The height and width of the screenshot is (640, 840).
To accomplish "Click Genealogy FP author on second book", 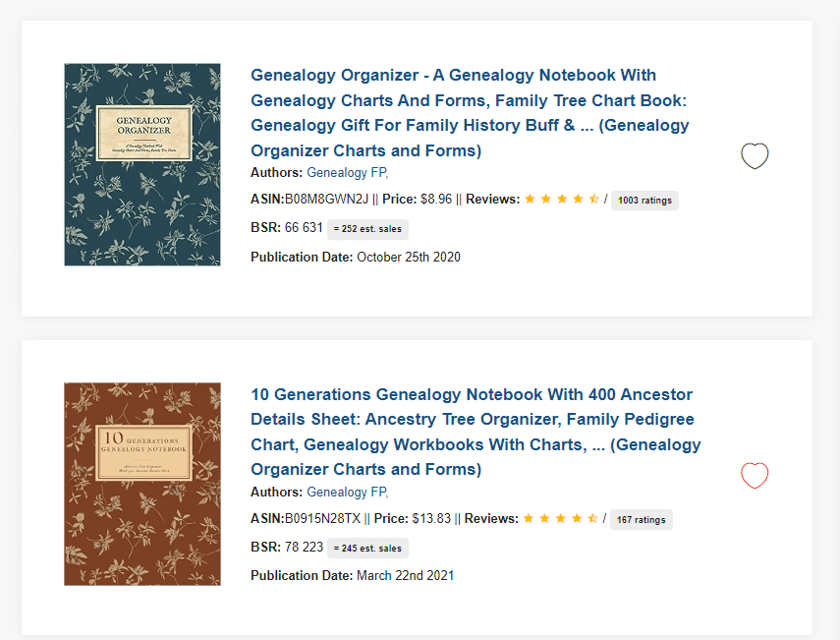I will 347,493.
